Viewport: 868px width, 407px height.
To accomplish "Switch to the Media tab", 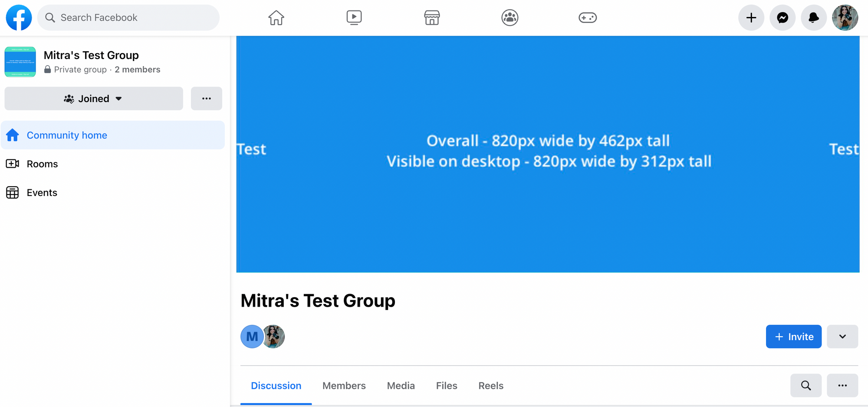I will click(401, 386).
